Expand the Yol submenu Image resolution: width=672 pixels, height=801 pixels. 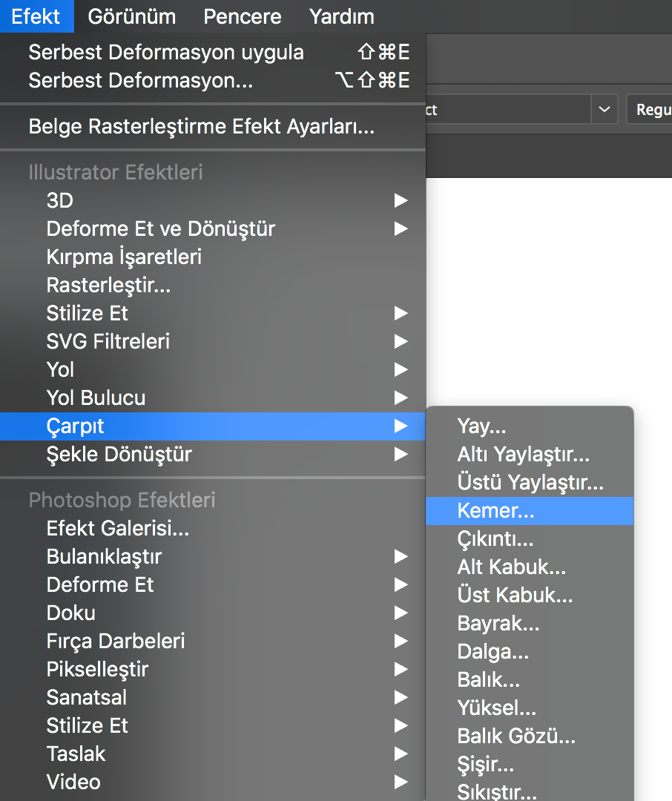(x=213, y=369)
